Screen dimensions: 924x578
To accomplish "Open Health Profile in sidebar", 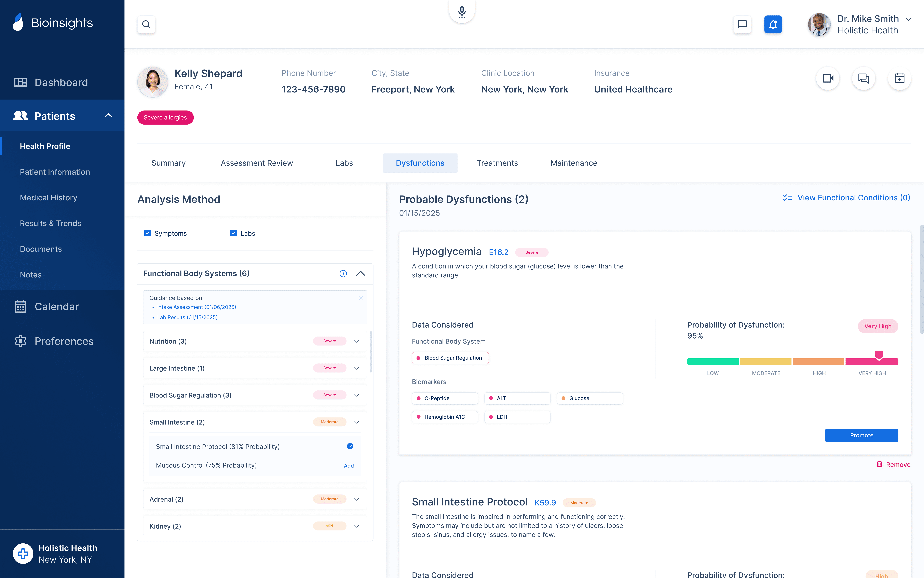I will [45, 146].
